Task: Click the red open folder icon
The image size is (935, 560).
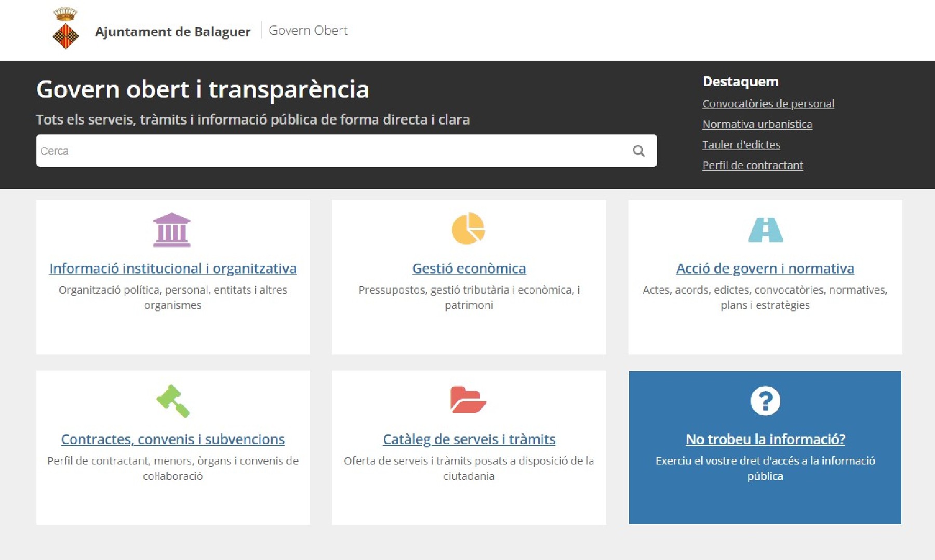Action: point(468,400)
